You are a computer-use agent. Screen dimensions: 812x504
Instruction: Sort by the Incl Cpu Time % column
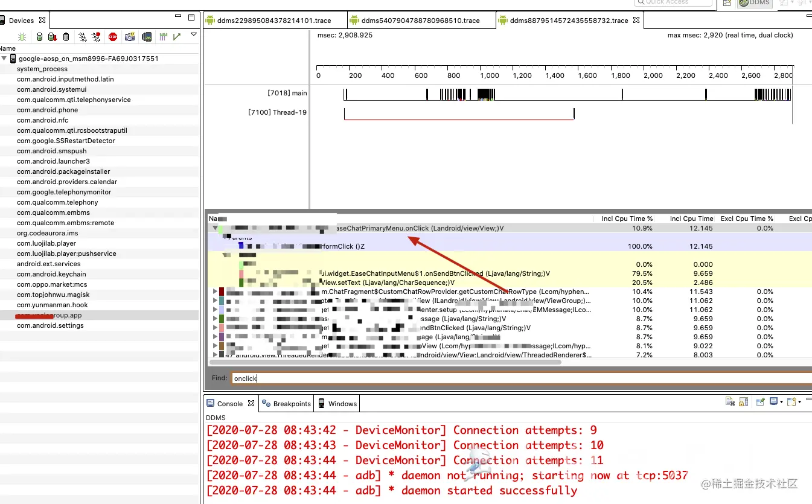(627, 219)
